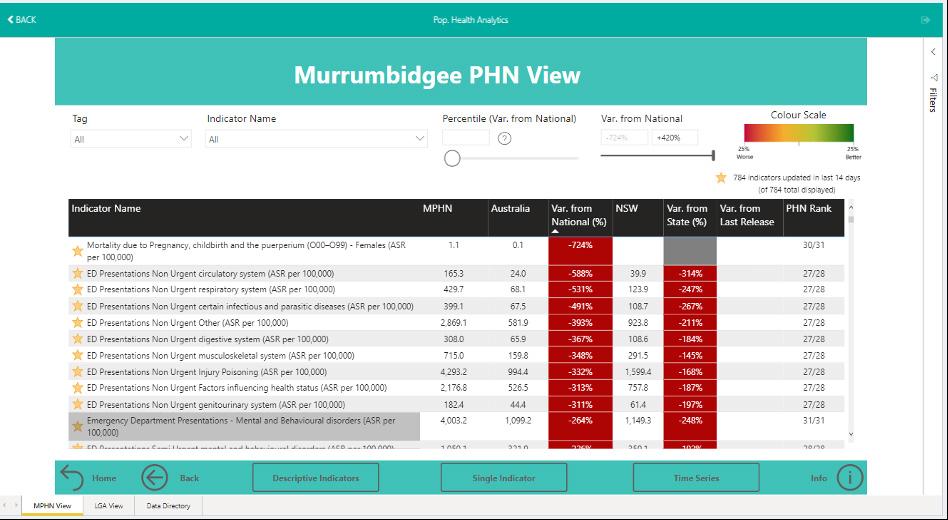
Task: Click the -588% national variance cell
Action: [x=580, y=273]
